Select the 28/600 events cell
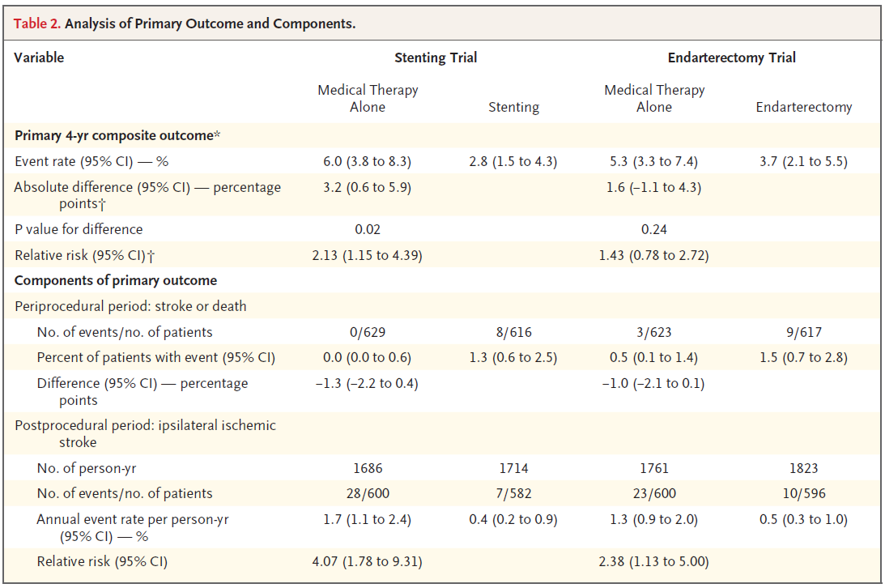Viewport: 885px width, 588px height. click(x=368, y=493)
